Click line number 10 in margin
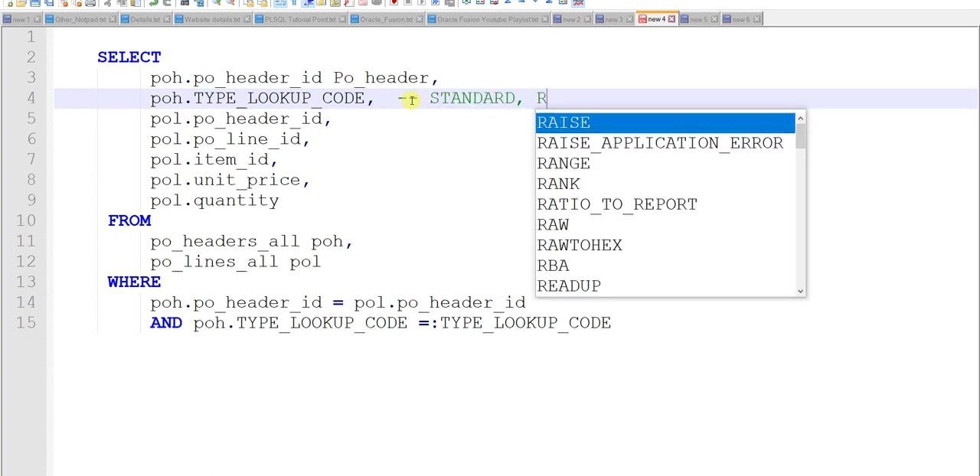Viewport: 980px width, 476px height. point(27,220)
